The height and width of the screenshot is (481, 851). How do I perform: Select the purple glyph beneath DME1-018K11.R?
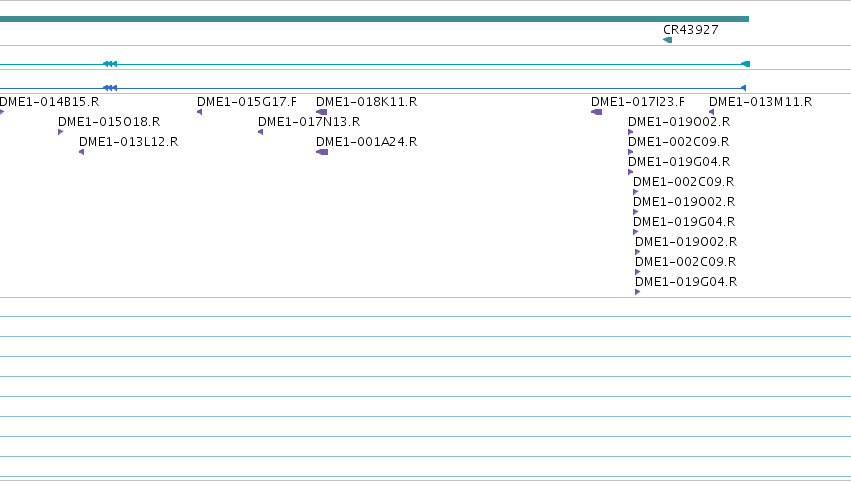coord(321,112)
